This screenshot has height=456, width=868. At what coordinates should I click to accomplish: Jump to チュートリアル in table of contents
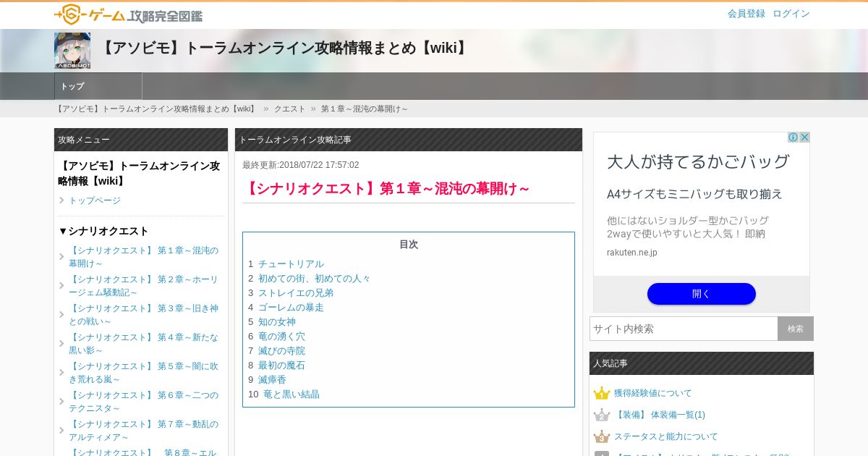click(291, 264)
